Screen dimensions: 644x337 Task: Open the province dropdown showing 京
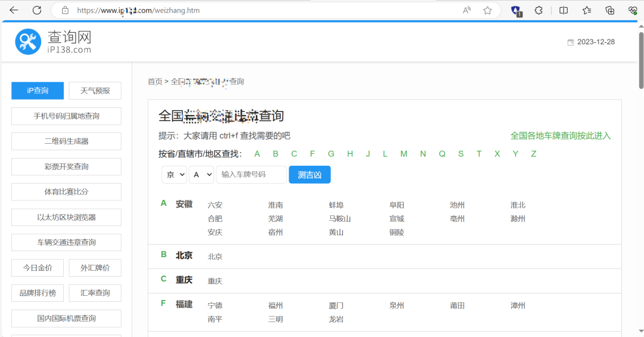pos(174,175)
